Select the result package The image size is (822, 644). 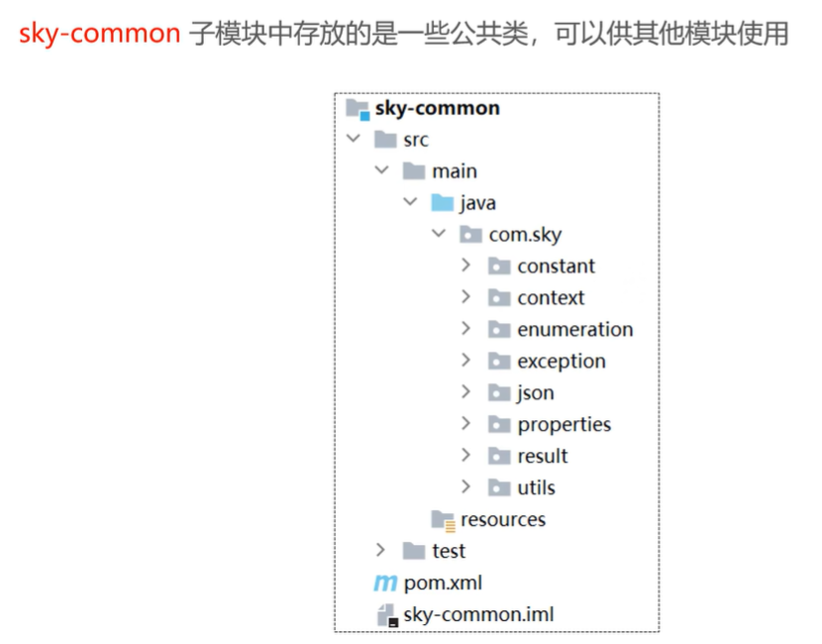click(544, 456)
